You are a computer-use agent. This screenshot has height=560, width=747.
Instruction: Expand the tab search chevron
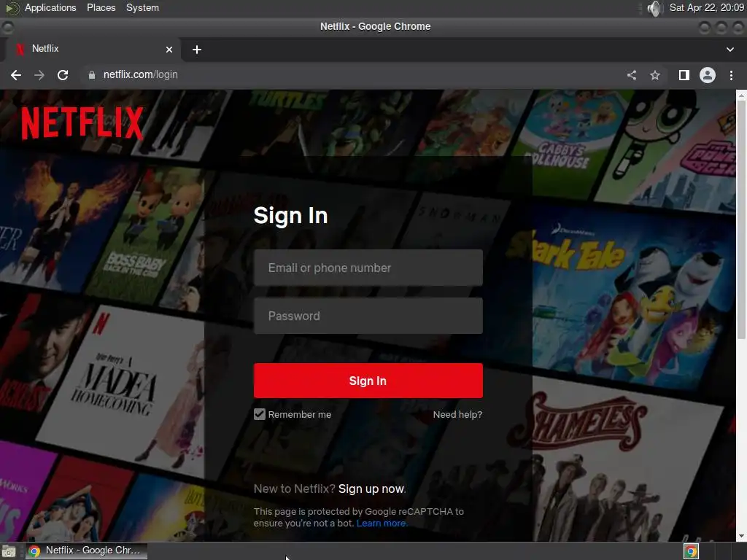pos(729,50)
